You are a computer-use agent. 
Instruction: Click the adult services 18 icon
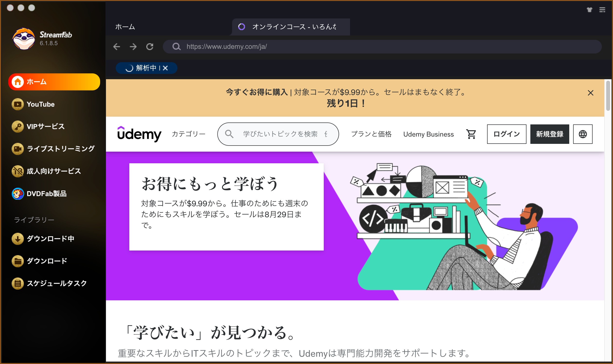click(18, 171)
